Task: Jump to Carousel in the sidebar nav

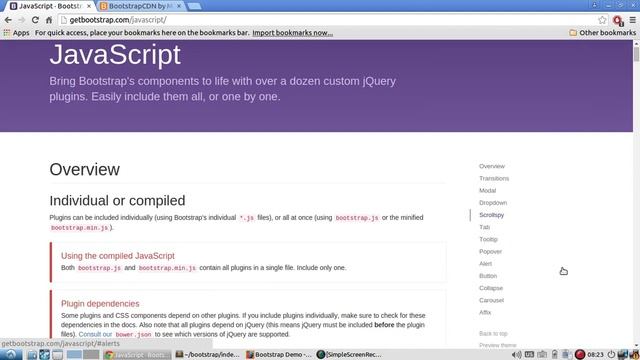Action: pos(491,300)
